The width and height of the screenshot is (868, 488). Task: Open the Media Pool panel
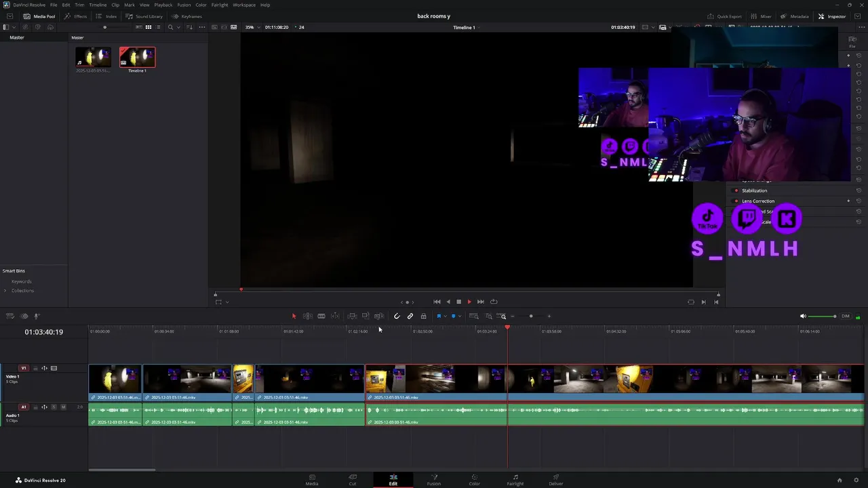pos(39,16)
